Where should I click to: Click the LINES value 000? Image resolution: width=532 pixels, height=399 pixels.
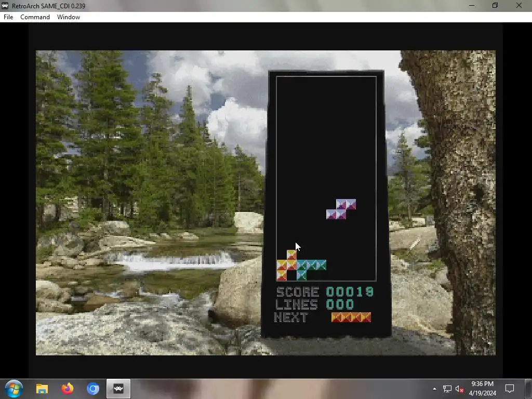340,304
